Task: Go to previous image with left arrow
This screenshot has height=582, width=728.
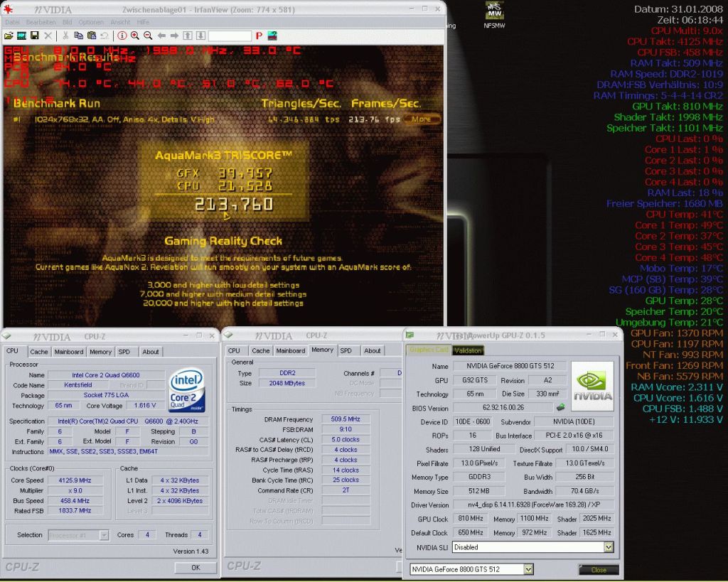Action: 161,36
